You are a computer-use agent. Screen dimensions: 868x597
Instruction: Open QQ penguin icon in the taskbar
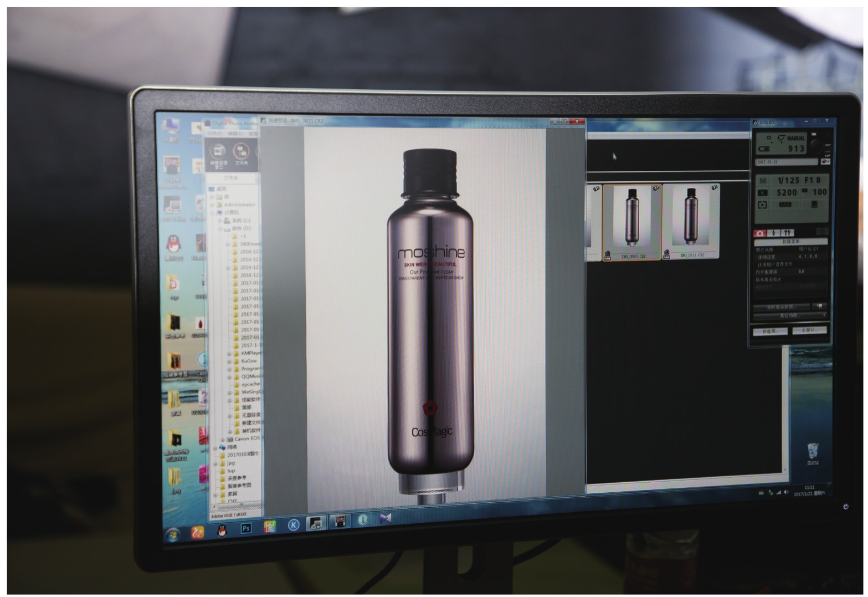pos(222,530)
